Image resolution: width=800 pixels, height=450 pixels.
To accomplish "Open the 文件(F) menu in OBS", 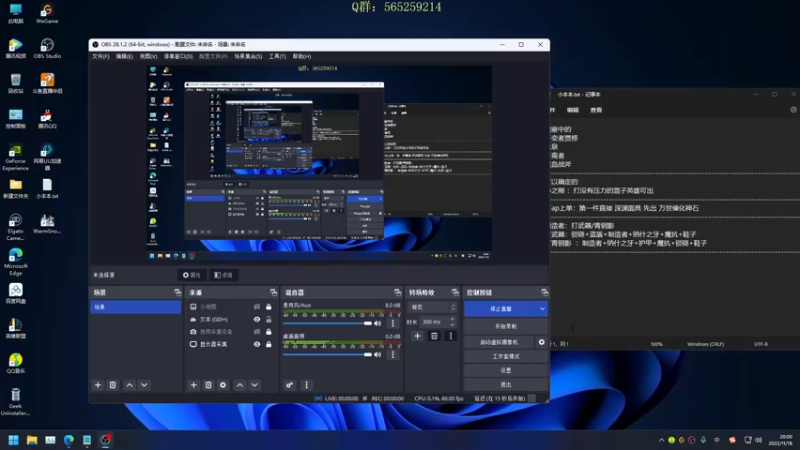I will coord(101,57).
